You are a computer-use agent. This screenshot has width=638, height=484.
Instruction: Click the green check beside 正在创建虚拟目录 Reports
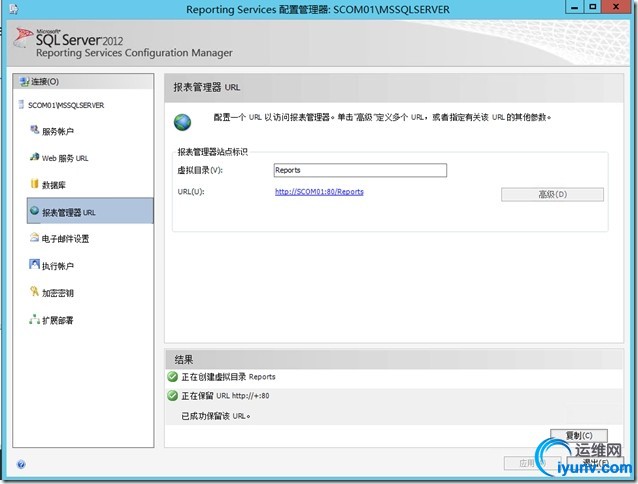coord(173,377)
